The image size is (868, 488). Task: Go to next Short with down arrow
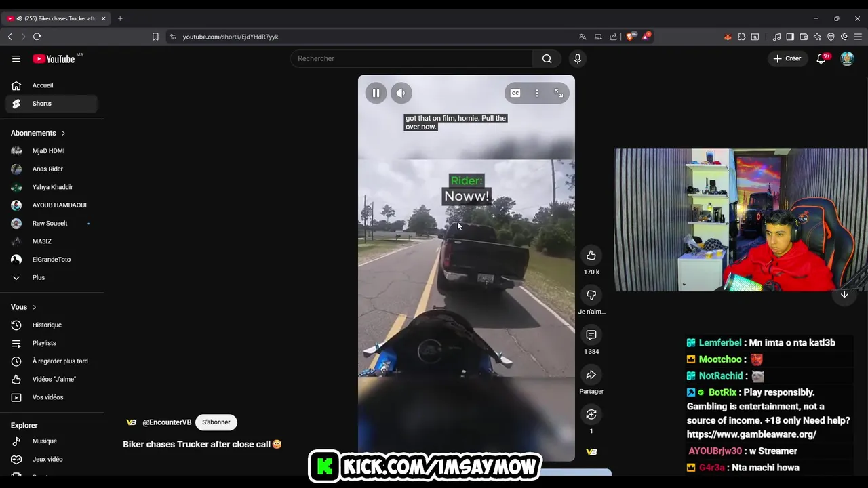coord(844,294)
